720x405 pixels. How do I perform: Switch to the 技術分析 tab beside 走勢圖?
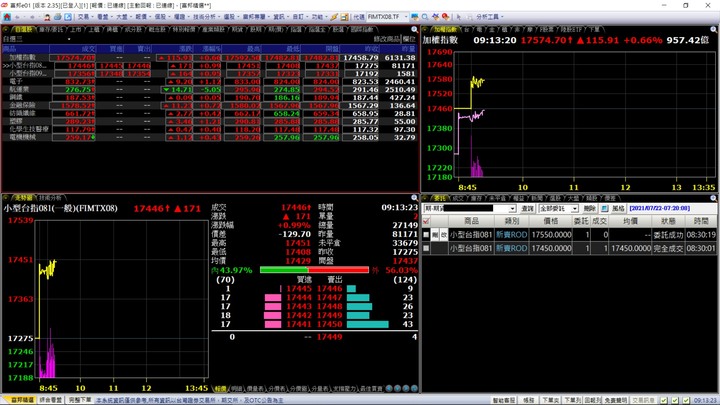coord(51,198)
